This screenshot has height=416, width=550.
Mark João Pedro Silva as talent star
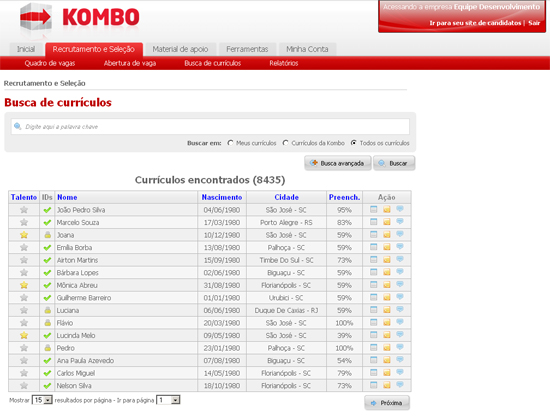pos(24,210)
